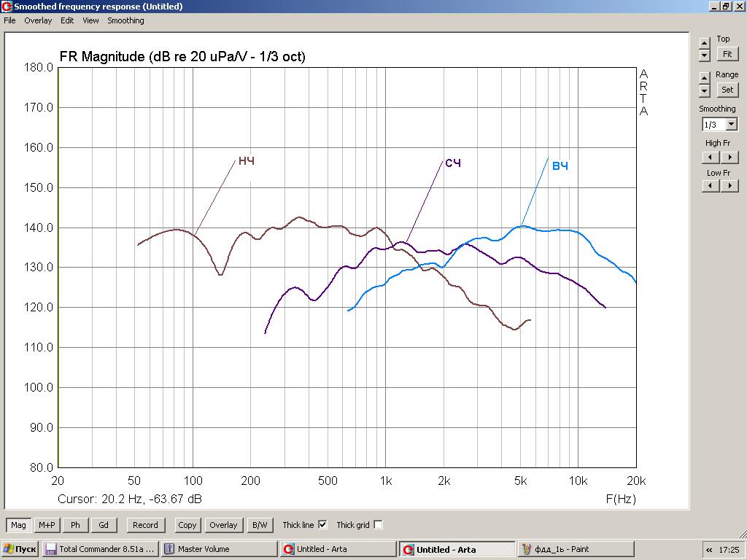Click the ВЧ curve label
747x560 pixels.
click(560, 166)
